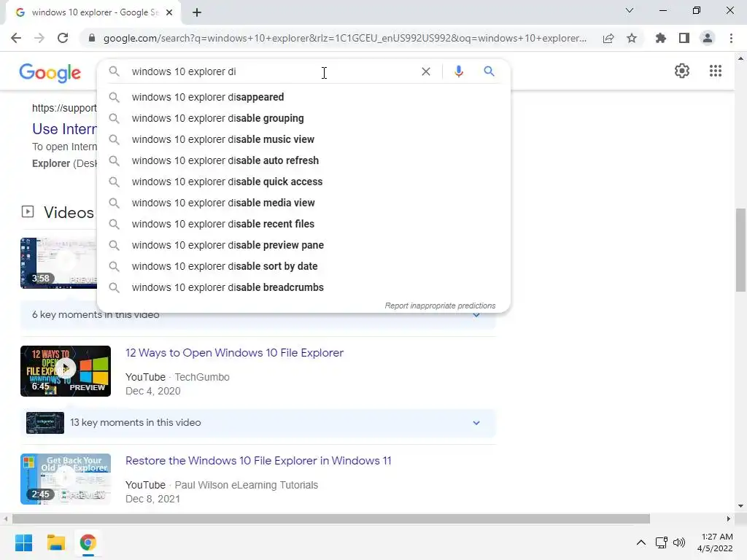Click the horizontal scrollbar left arrow
747x560 pixels.
(5, 518)
